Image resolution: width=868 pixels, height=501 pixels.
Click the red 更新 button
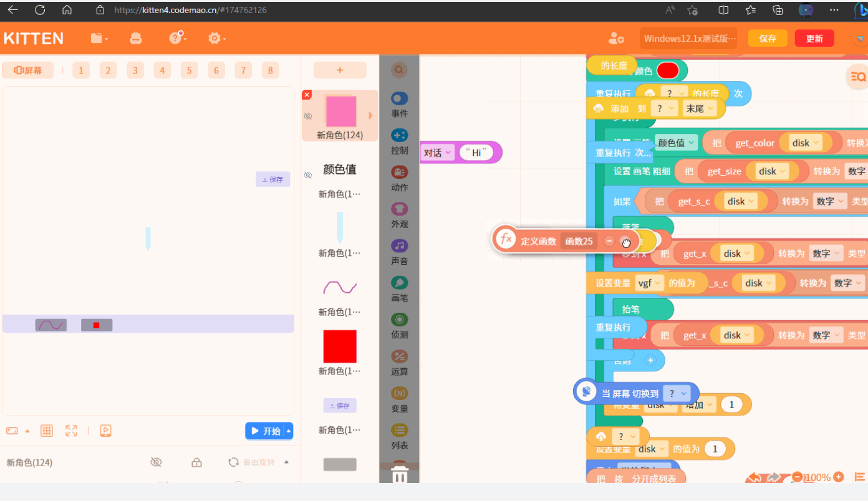[814, 39]
